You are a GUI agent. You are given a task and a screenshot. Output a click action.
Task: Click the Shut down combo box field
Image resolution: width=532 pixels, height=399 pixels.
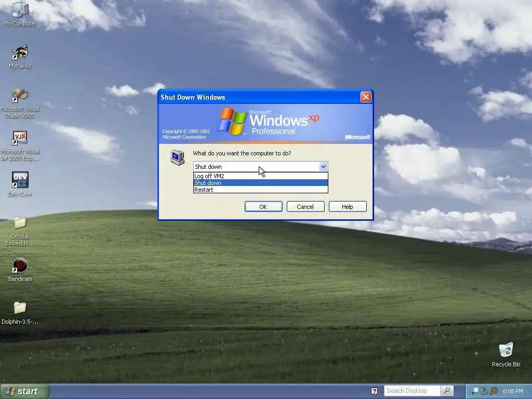click(261, 167)
